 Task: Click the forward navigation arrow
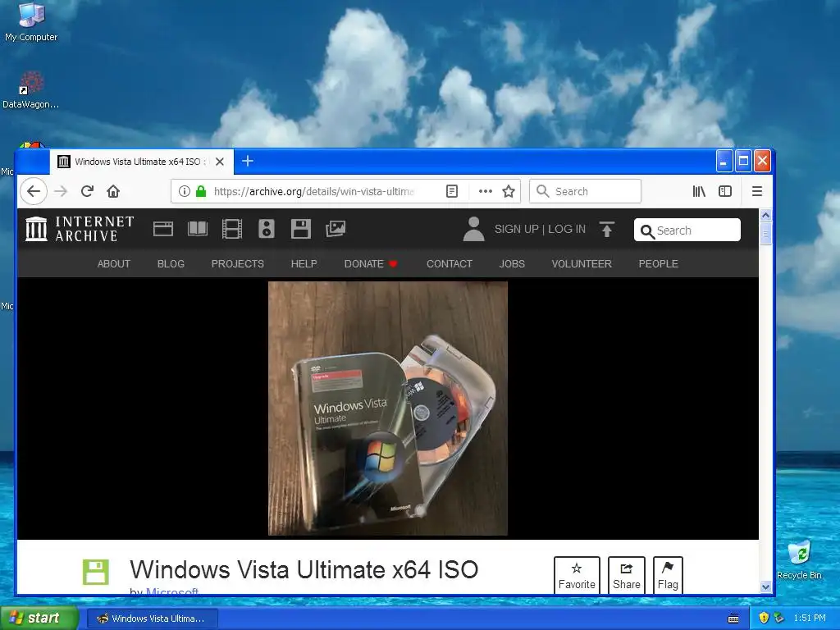(x=61, y=191)
